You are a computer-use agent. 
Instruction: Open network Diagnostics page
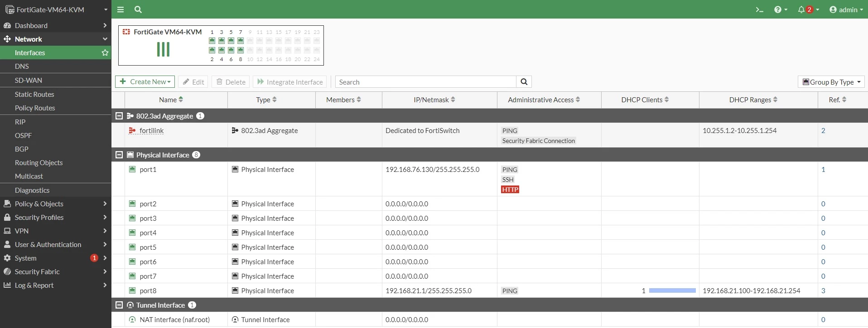click(x=56, y=190)
